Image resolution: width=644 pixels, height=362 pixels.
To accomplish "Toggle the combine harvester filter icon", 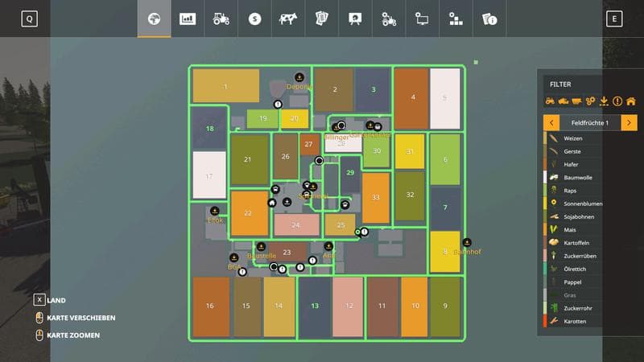I will (x=563, y=101).
